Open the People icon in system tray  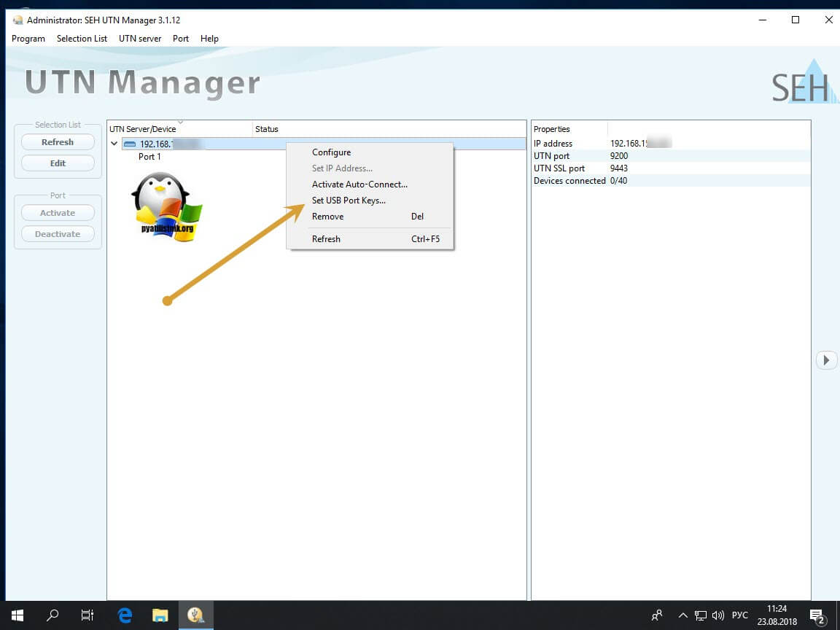(x=657, y=615)
